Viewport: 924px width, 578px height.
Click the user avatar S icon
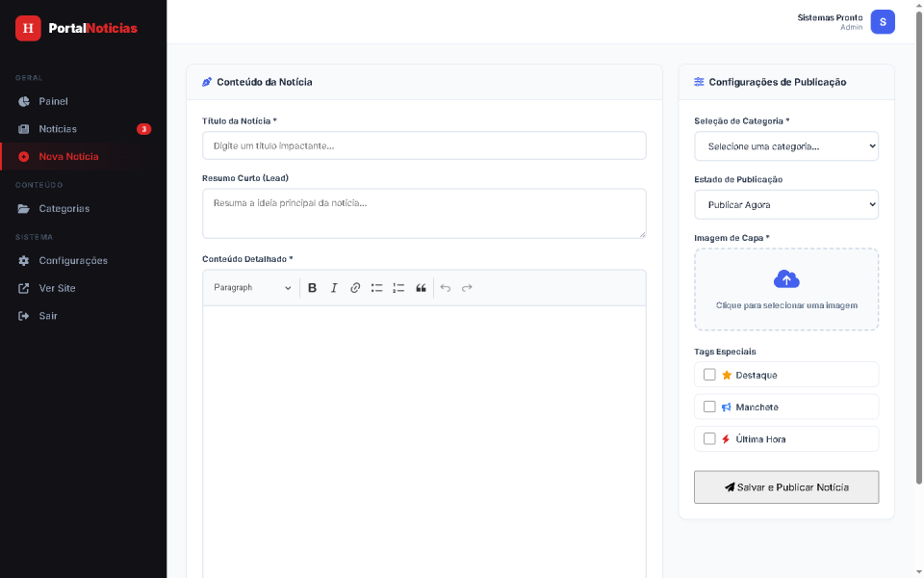883,22
